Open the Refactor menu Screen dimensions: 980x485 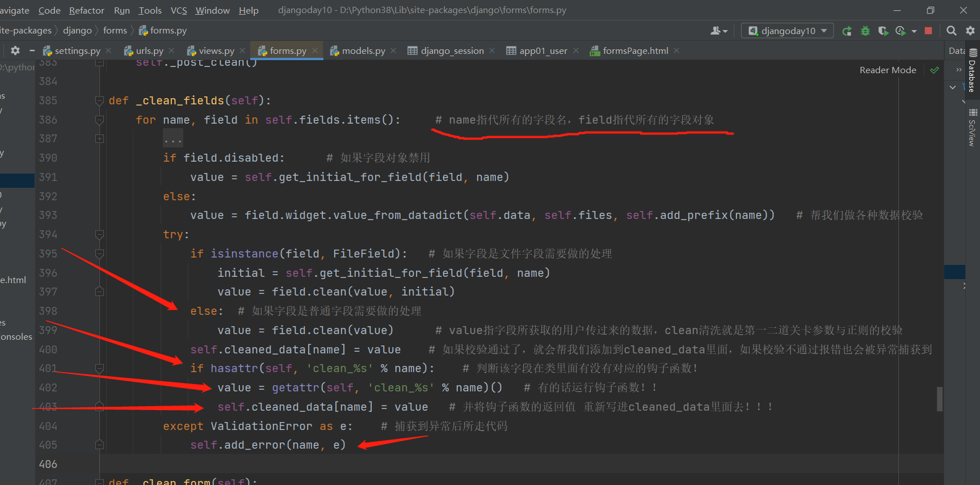point(87,10)
